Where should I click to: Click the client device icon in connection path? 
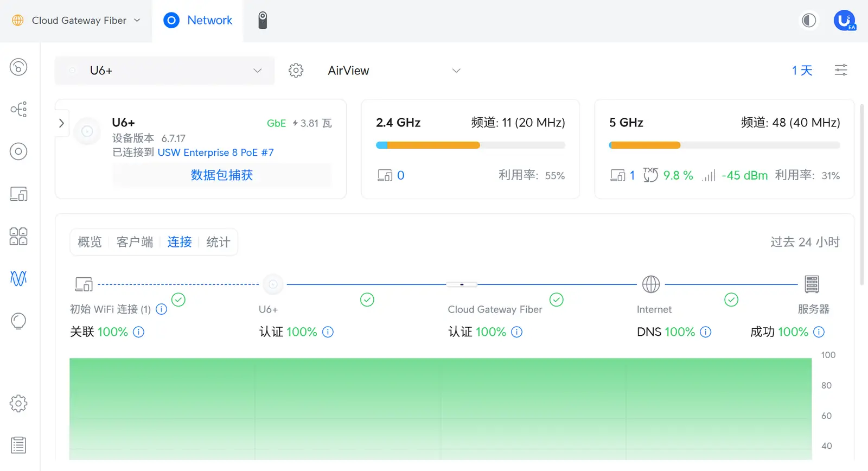tap(84, 284)
